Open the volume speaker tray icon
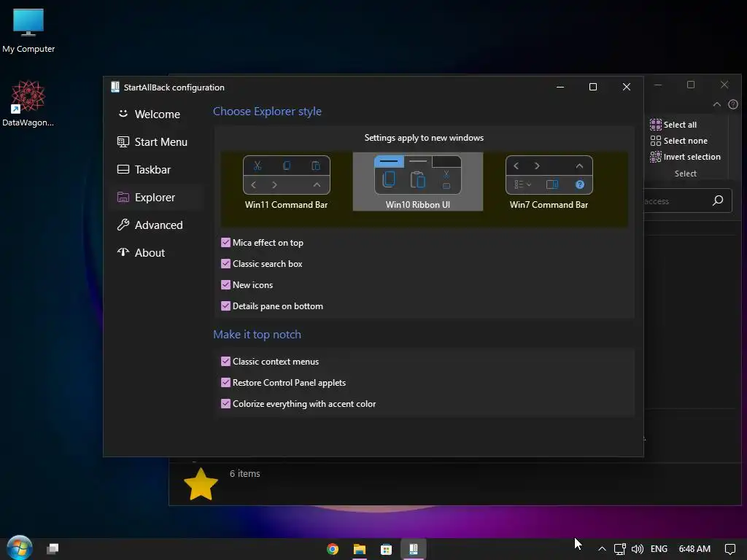Viewport: 747px width, 560px height. click(x=637, y=549)
